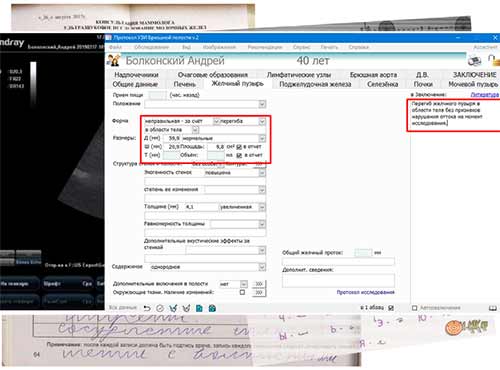This screenshot has width=500, height=370.
Task: Click the Толщина (мм) value field
Action: pos(201,207)
